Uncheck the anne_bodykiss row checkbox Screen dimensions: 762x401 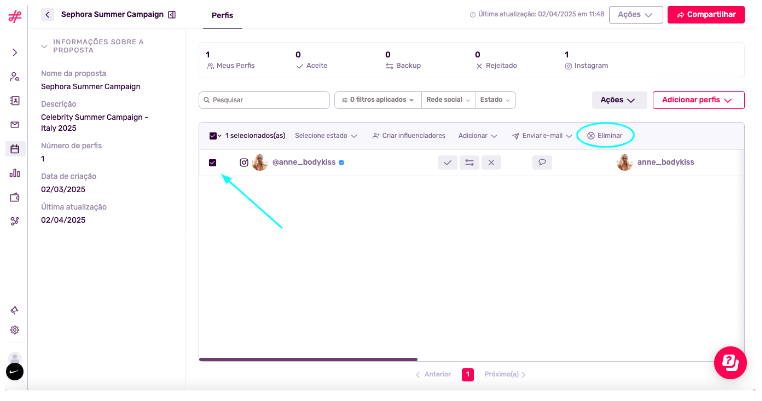click(x=212, y=162)
